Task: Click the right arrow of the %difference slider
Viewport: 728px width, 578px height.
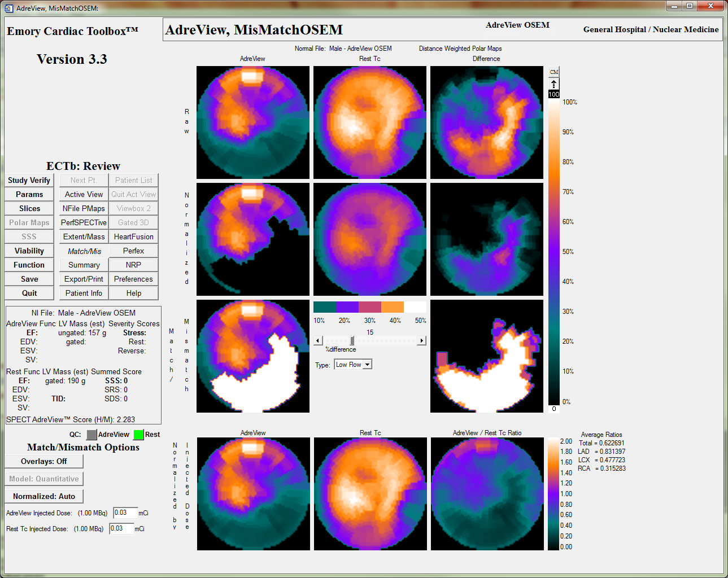Action: click(421, 340)
